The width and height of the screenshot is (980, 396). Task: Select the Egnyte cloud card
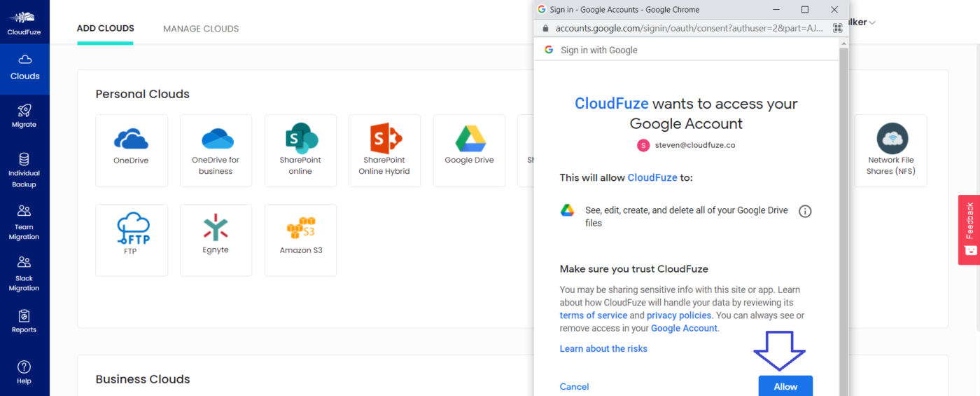point(216,240)
